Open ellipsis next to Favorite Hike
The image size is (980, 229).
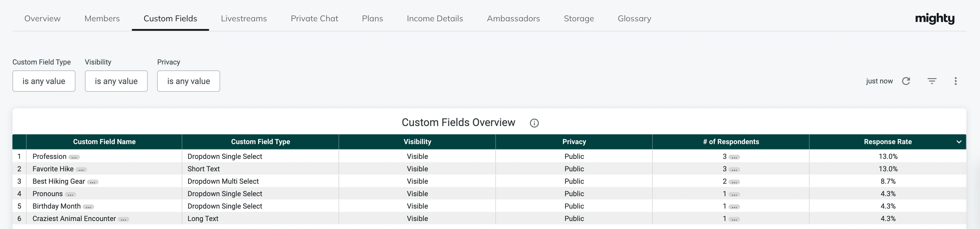(x=81, y=170)
